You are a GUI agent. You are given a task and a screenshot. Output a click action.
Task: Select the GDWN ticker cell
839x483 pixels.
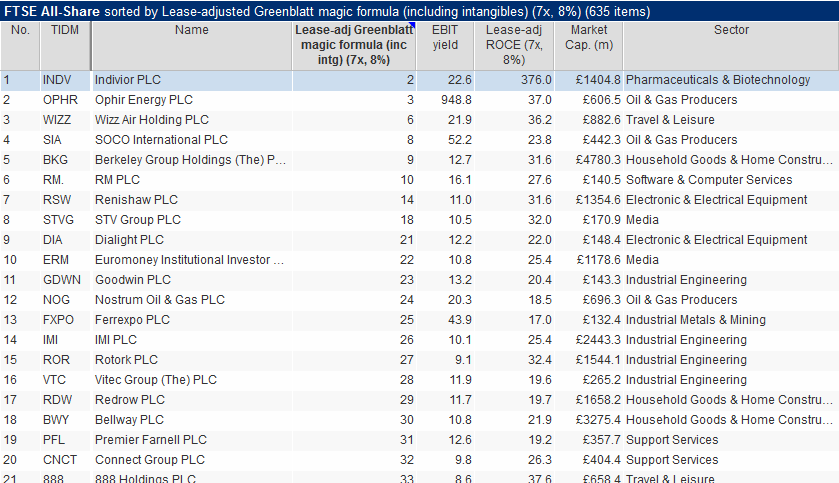pos(65,280)
